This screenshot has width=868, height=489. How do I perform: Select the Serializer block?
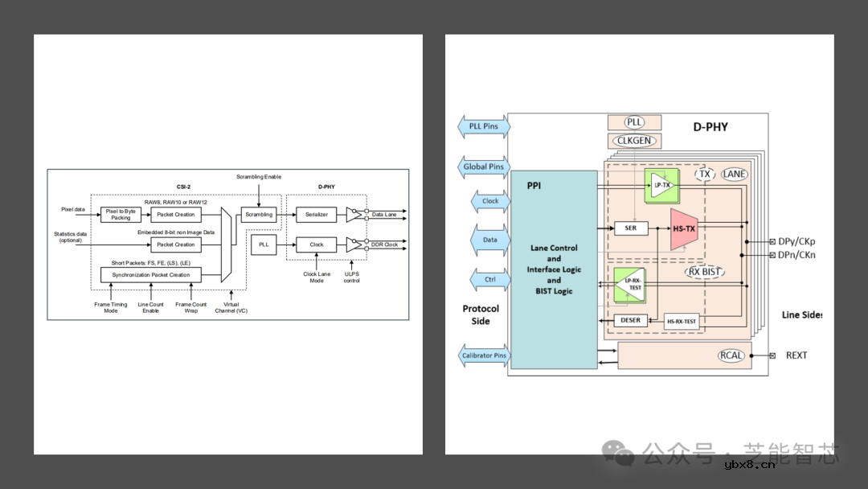click(x=316, y=215)
